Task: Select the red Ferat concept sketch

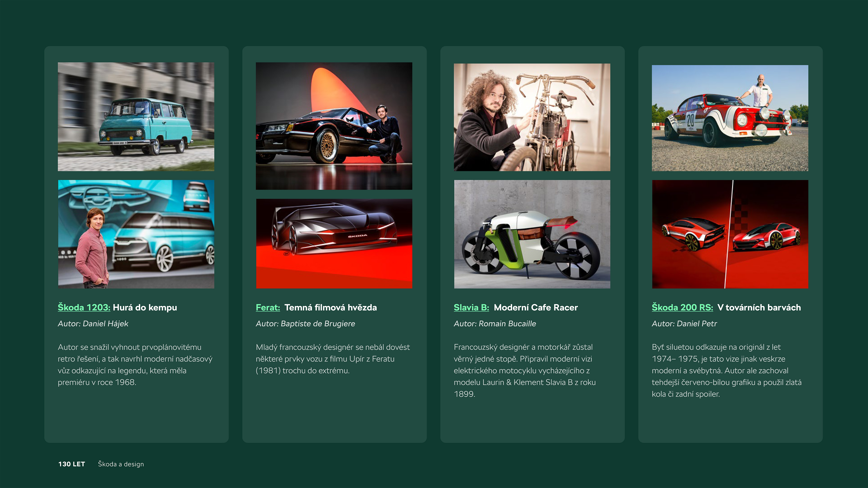Action: tap(334, 244)
